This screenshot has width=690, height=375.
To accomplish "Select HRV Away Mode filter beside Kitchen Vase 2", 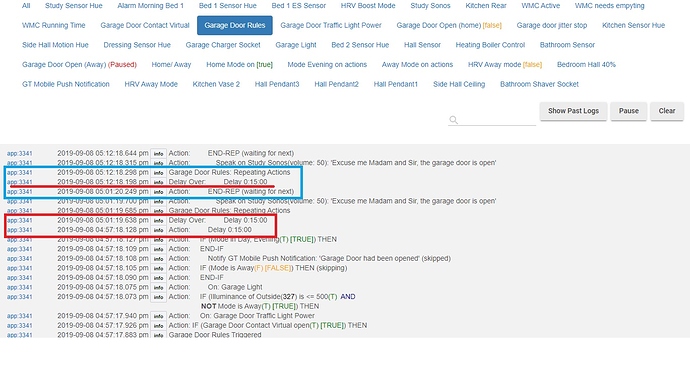I will click(151, 84).
